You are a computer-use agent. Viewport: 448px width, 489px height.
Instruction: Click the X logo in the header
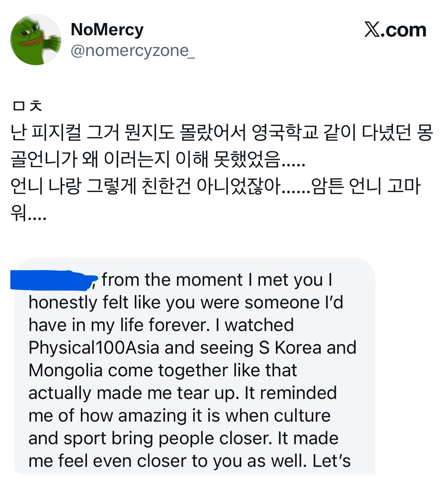(372, 30)
